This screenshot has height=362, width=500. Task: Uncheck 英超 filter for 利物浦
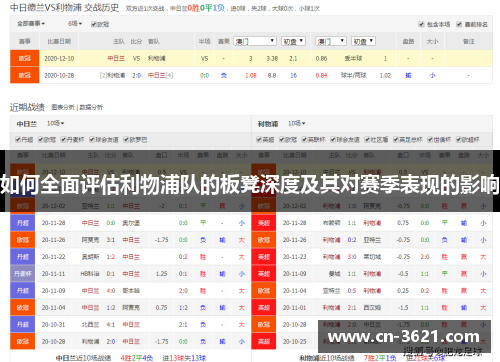click(259, 139)
